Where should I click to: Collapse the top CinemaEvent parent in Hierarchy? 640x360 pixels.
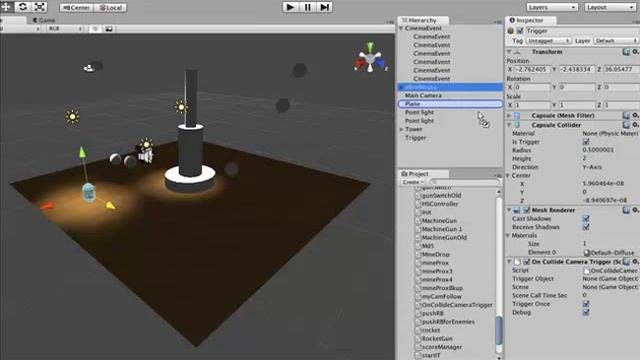click(401, 29)
